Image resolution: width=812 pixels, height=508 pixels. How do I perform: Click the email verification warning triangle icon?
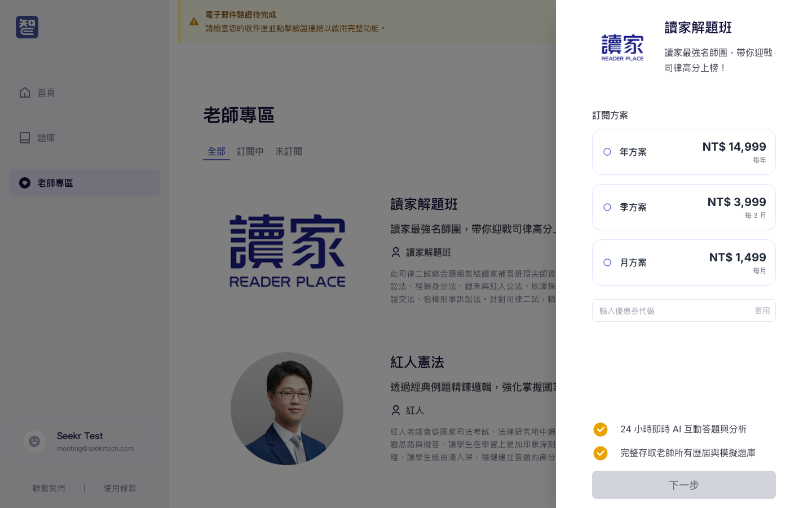click(194, 21)
